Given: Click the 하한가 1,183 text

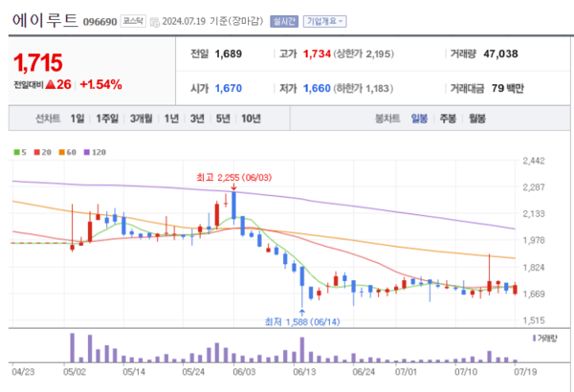Looking at the screenshot, I should (x=364, y=88).
